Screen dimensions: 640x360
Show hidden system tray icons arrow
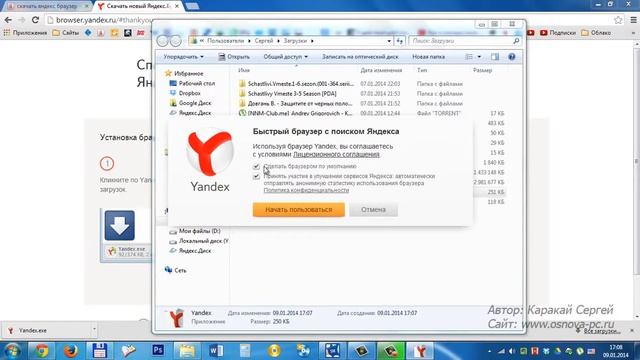coord(489,351)
